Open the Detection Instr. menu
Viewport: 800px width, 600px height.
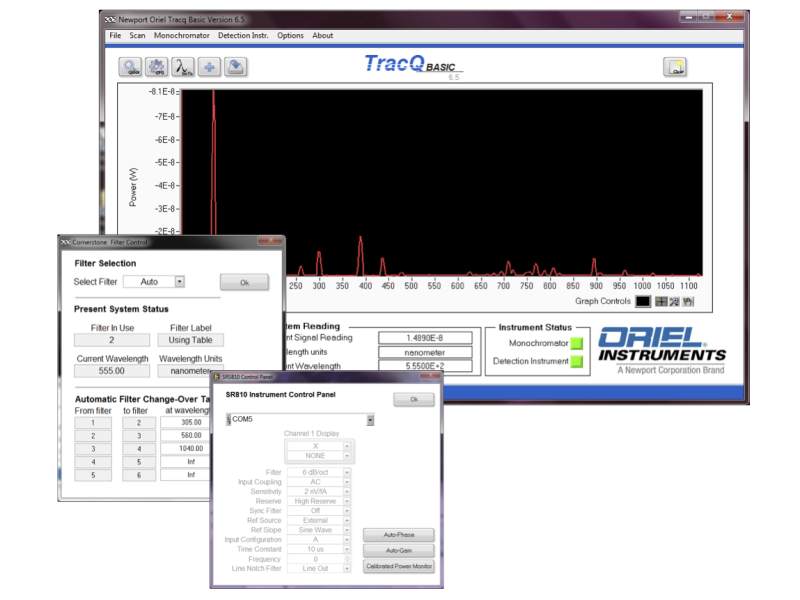[x=243, y=35]
